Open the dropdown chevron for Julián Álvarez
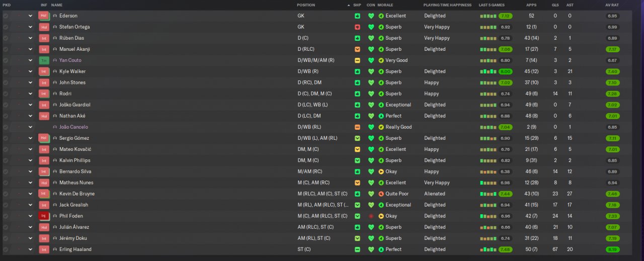This screenshot has height=261, width=644. click(x=30, y=227)
